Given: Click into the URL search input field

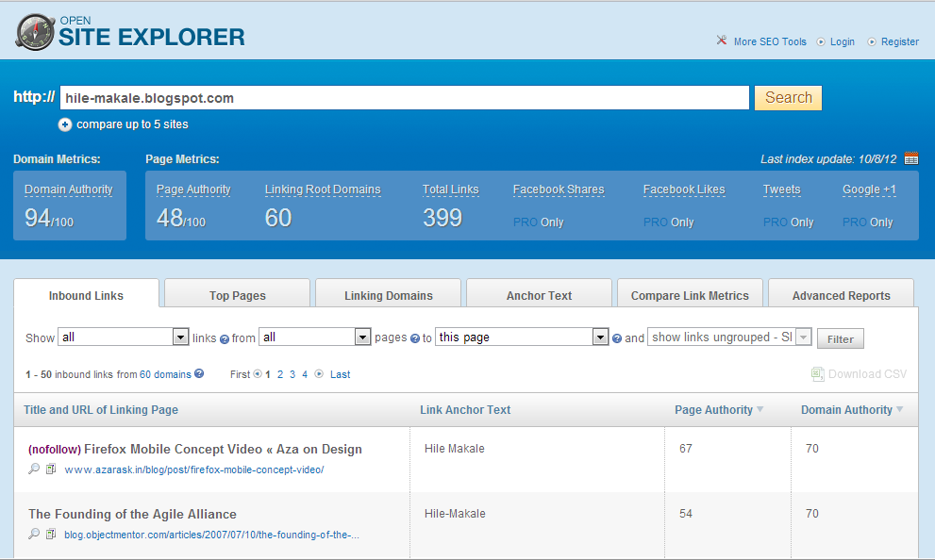Looking at the screenshot, I should click(405, 98).
